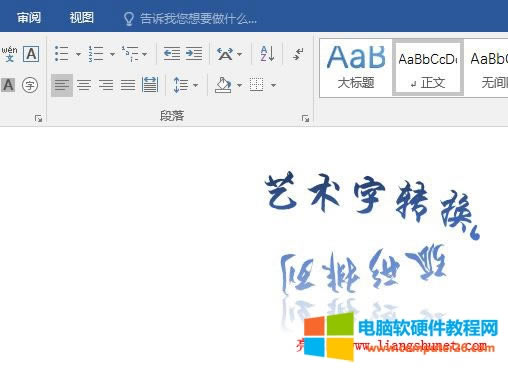This screenshot has height=368, width=508.
Task: Click the enclosed character 字 icon
Action: (x=30, y=85)
